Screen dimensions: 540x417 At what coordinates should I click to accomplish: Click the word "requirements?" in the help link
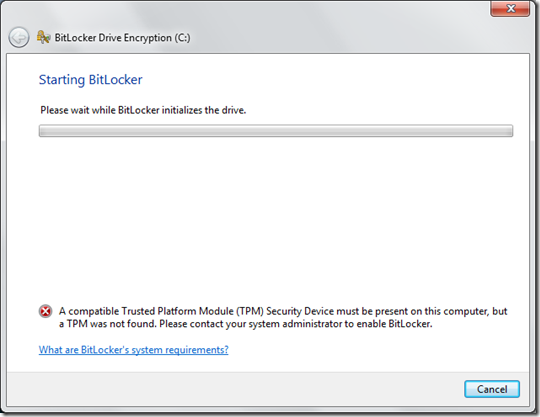pyautogui.click(x=197, y=350)
